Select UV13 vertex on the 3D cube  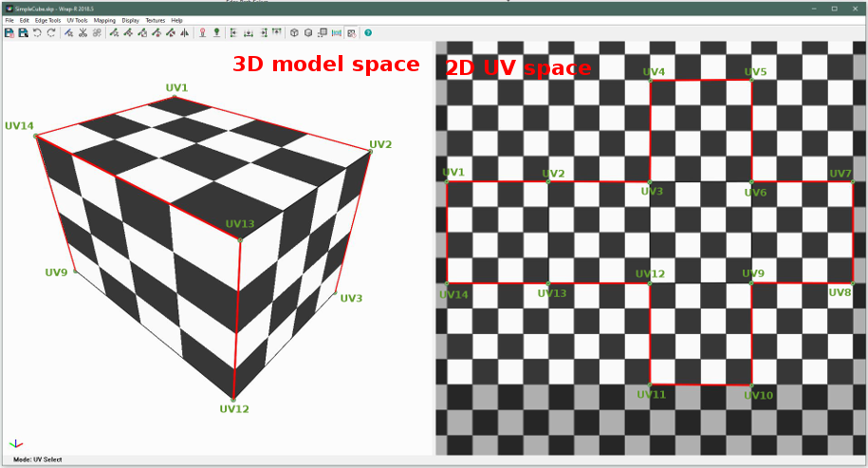click(x=240, y=237)
